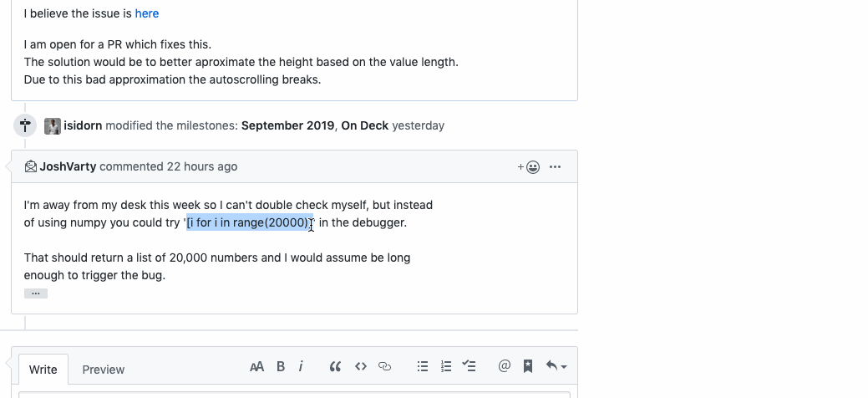The width and height of the screenshot is (868, 398).
Task: Click the text size heading icon
Action: pyautogui.click(x=256, y=366)
